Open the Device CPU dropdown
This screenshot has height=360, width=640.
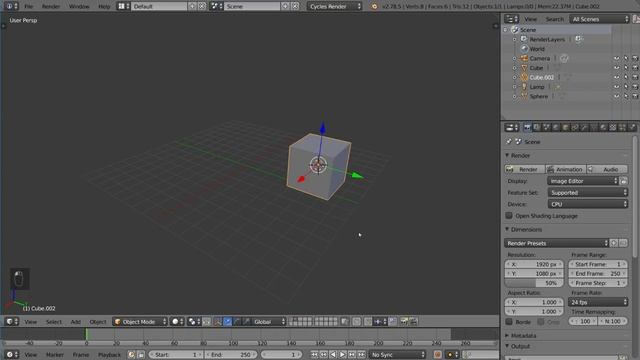click(587, 204)
